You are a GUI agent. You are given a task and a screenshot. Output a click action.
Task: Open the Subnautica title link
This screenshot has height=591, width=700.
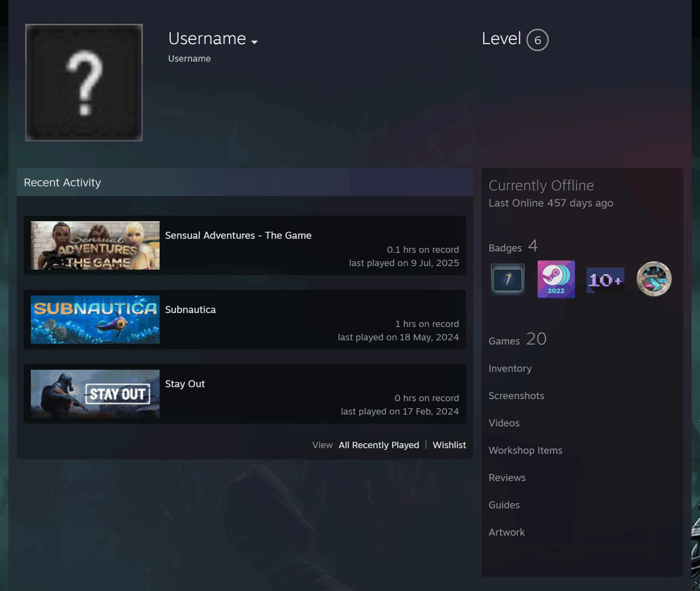tap(190, 309)
